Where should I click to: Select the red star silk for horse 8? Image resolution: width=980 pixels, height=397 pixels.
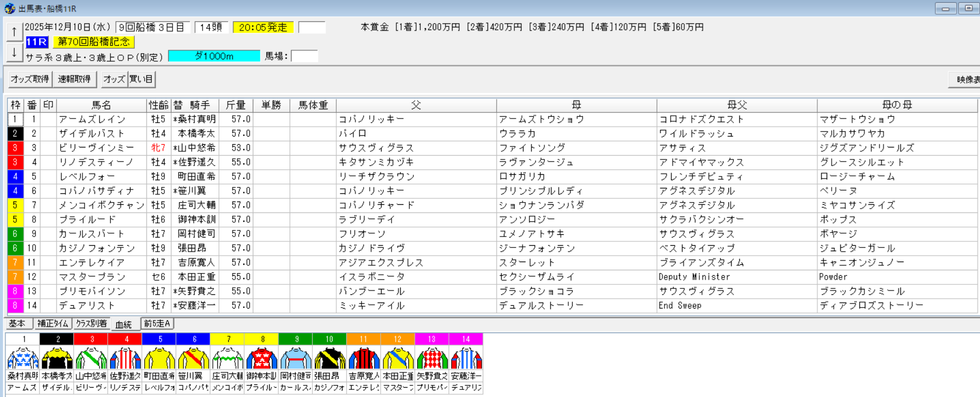point(262,358)
